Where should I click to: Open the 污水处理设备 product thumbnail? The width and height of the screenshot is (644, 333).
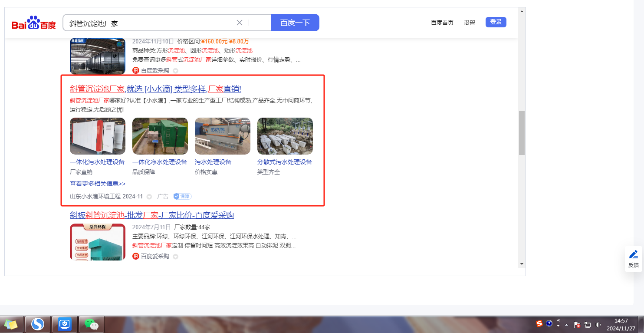coord(223,136)
